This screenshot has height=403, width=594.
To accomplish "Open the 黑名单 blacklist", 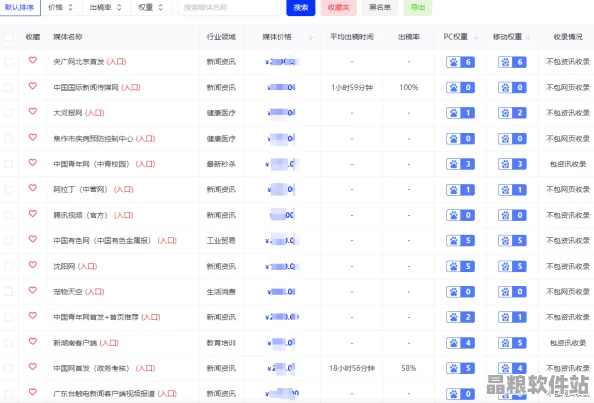I will [x=380, y=7].
